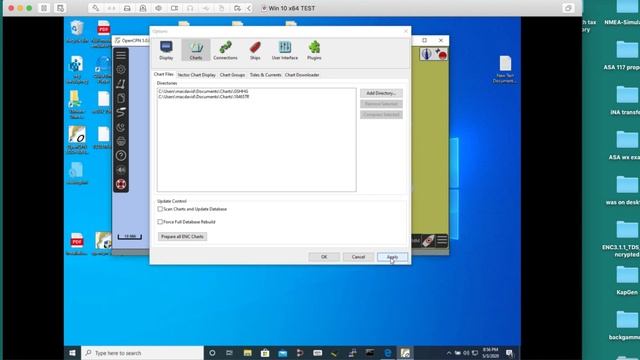Click the wrench settings icon in VMware toolbar
This screenshot has height=360, width=640.
click(96, 8)
